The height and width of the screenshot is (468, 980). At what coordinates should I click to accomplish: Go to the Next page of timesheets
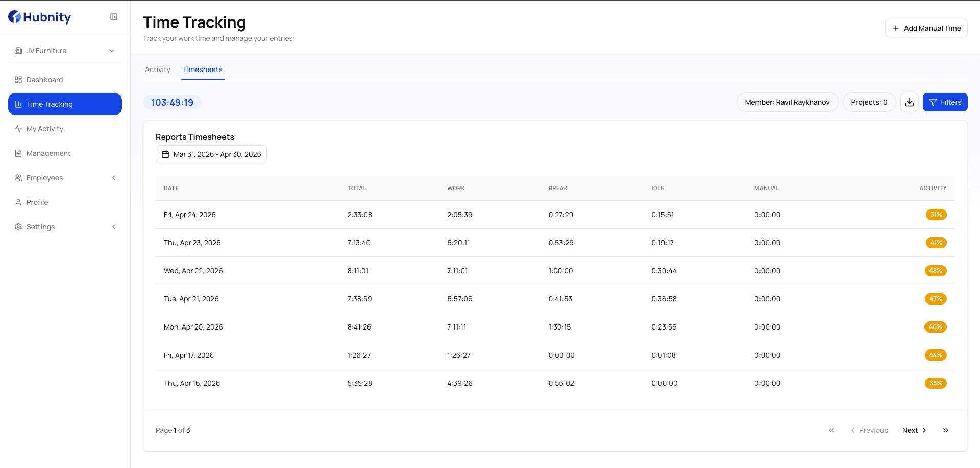click(x=913, y=430)
